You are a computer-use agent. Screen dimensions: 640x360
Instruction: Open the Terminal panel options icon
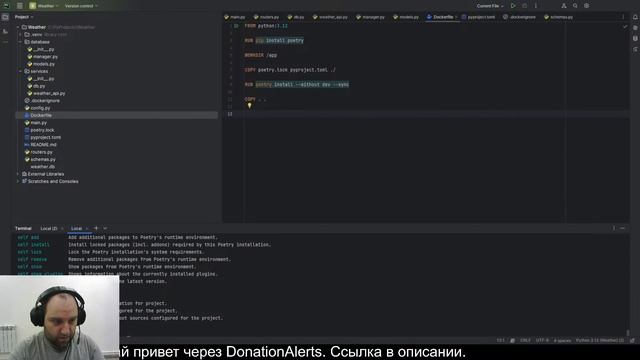click(613, 229)
